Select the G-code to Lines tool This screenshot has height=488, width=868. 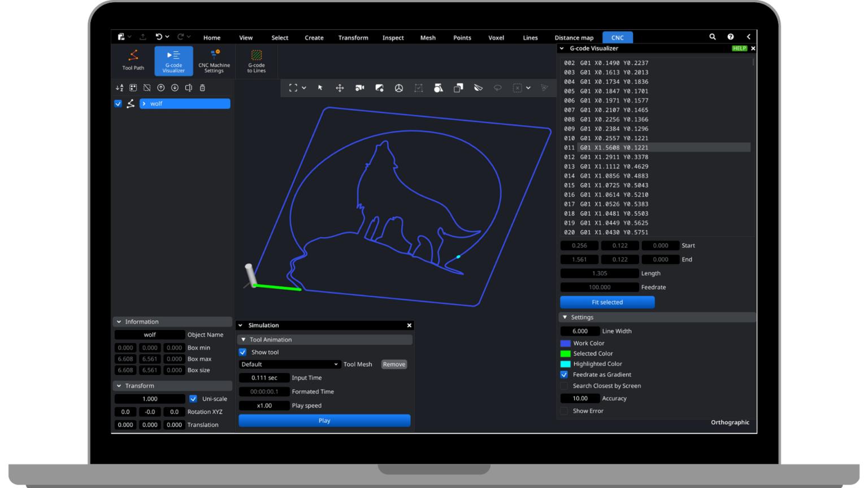coord(256,60)
